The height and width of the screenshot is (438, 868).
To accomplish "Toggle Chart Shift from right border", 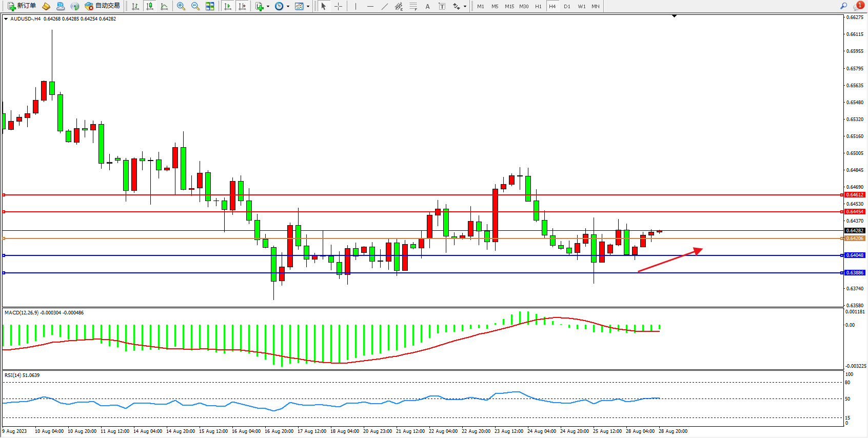I will 242,6.
